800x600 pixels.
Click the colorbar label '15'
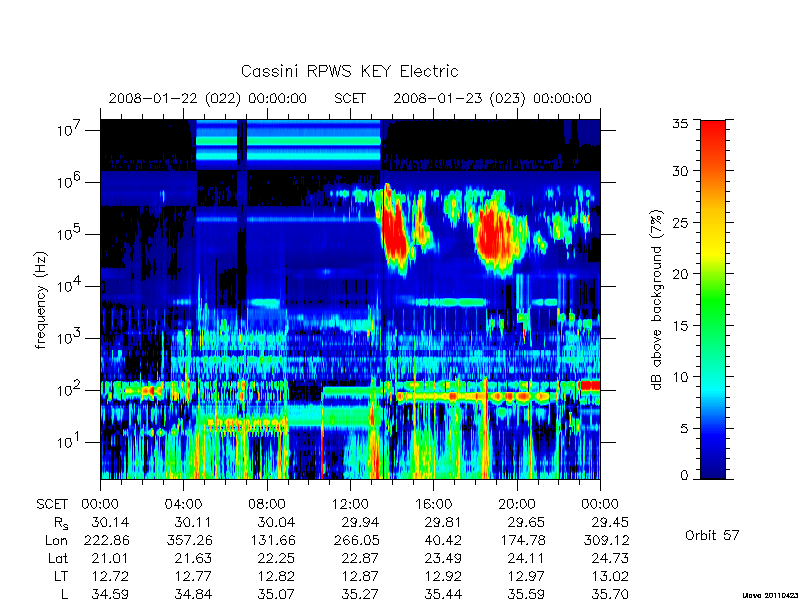pos(680,325)
